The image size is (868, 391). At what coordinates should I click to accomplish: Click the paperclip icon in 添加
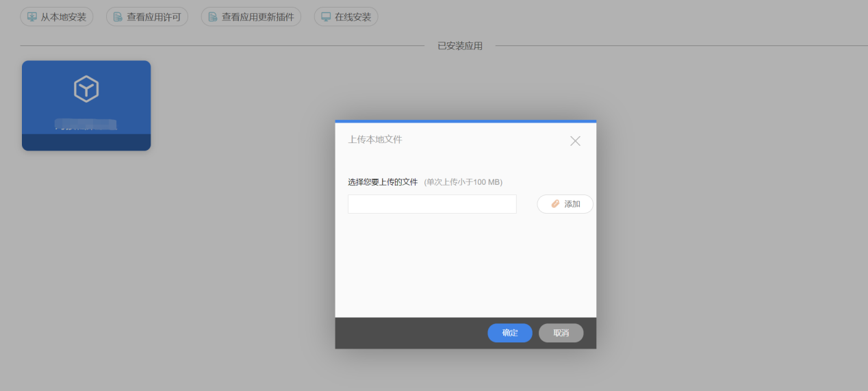pyautogui.click(x=555, y=204)
